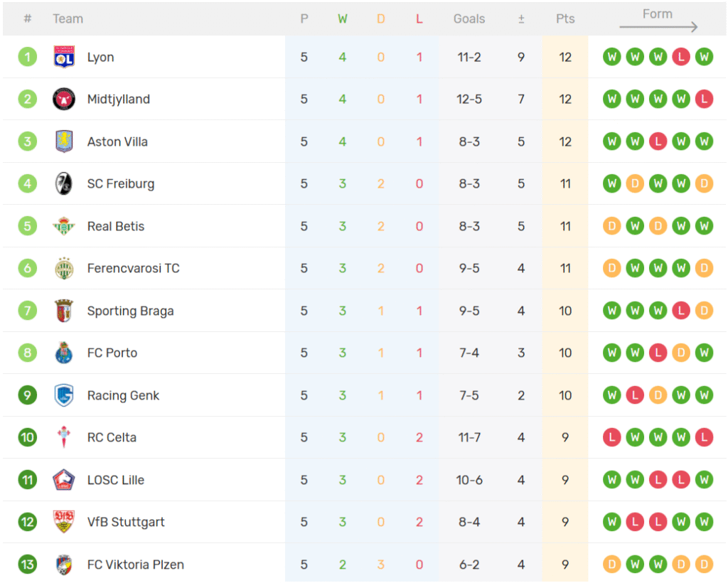Click the Real Betis crest icon
This screenshot has width=728, height=583.
point(64,226)
